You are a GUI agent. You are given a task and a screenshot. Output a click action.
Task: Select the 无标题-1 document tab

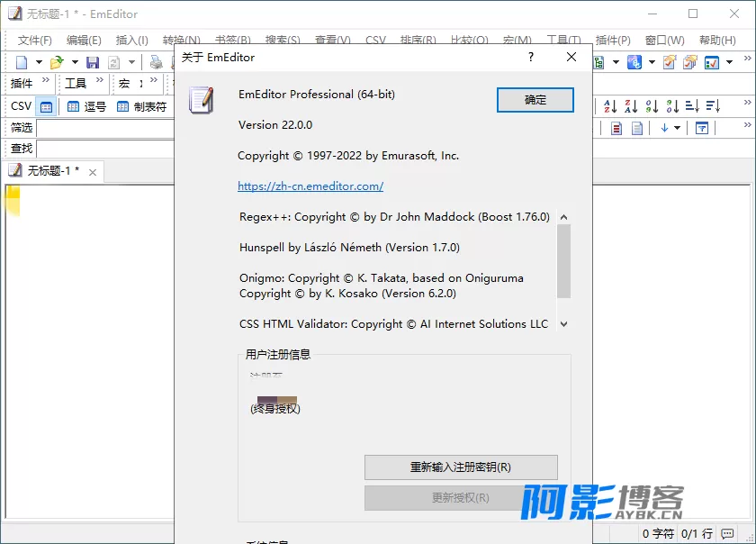tap(53, 170)
